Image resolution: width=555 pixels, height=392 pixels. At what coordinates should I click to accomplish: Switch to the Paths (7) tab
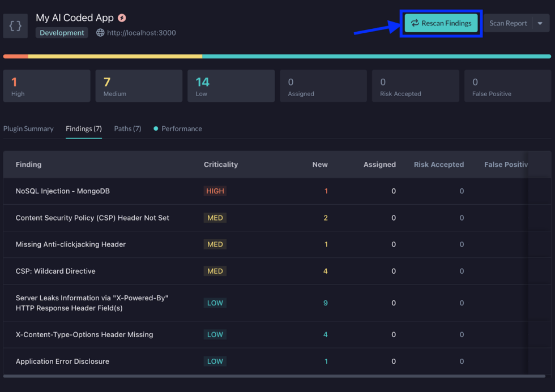tap(127, 128)
